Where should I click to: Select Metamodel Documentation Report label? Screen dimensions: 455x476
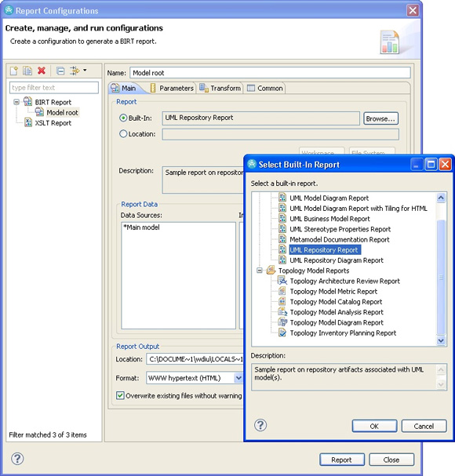[339, 239]
